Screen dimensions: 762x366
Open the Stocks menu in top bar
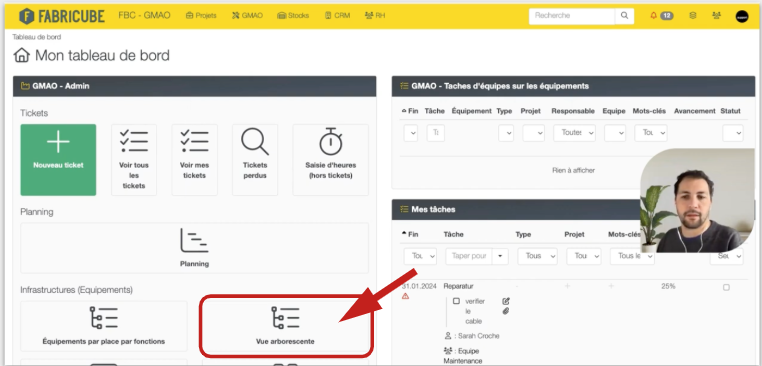[x=293, y=16]
